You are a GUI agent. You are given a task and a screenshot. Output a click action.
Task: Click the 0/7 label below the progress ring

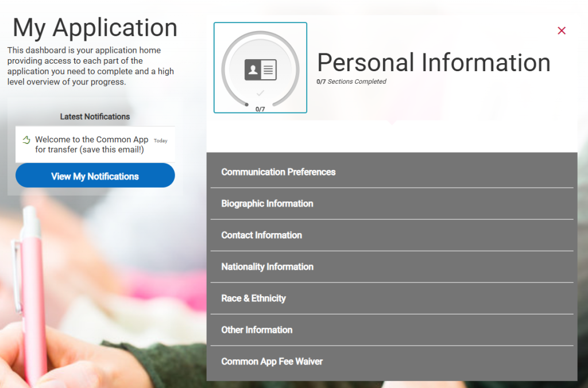tap(260, 109)
